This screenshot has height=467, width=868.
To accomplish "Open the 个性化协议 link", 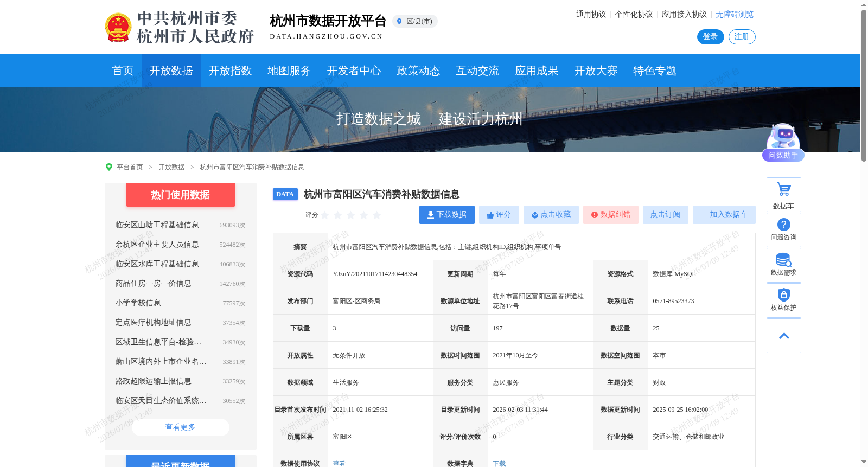I will (634, 15).
